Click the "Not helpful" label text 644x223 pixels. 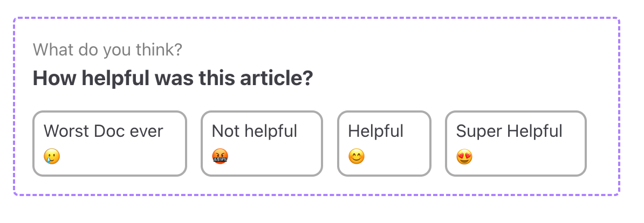254,131
